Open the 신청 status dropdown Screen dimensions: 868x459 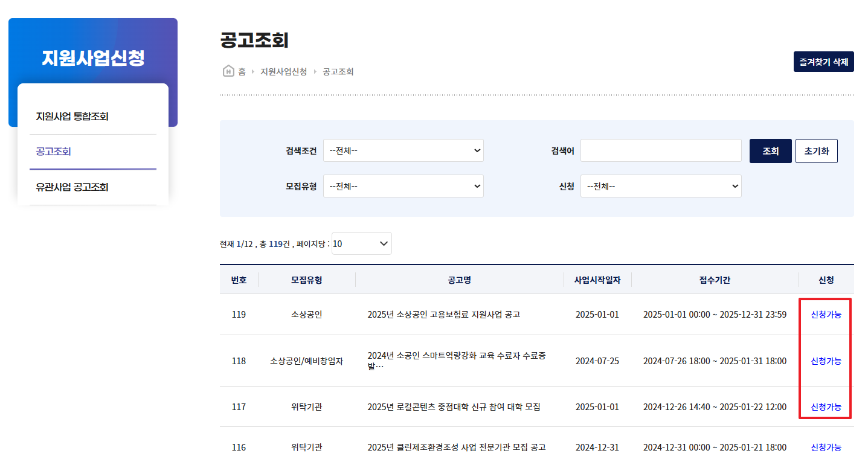tap(661, 186)
